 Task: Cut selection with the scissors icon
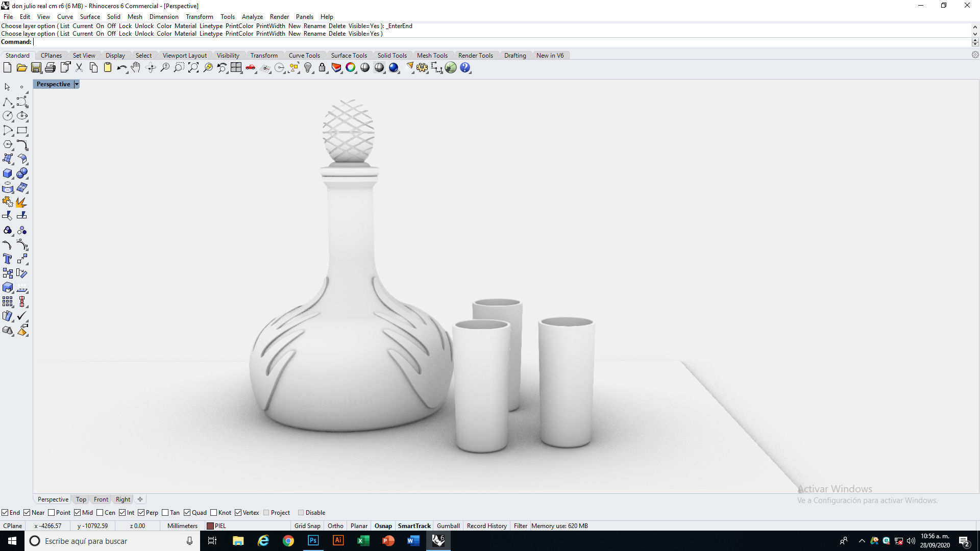click(x=79, y=67)
